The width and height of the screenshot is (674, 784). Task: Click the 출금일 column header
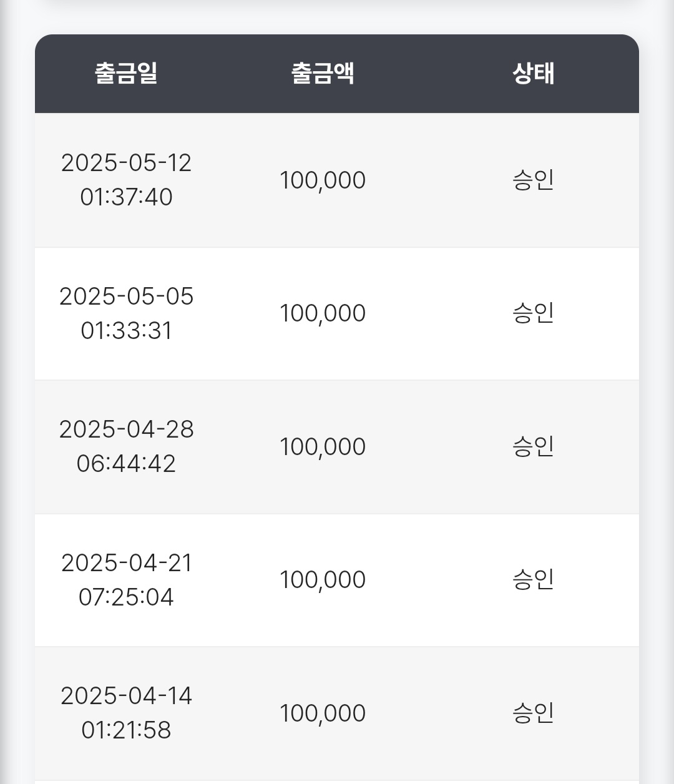pyautogui.click(x=126, y=73)
